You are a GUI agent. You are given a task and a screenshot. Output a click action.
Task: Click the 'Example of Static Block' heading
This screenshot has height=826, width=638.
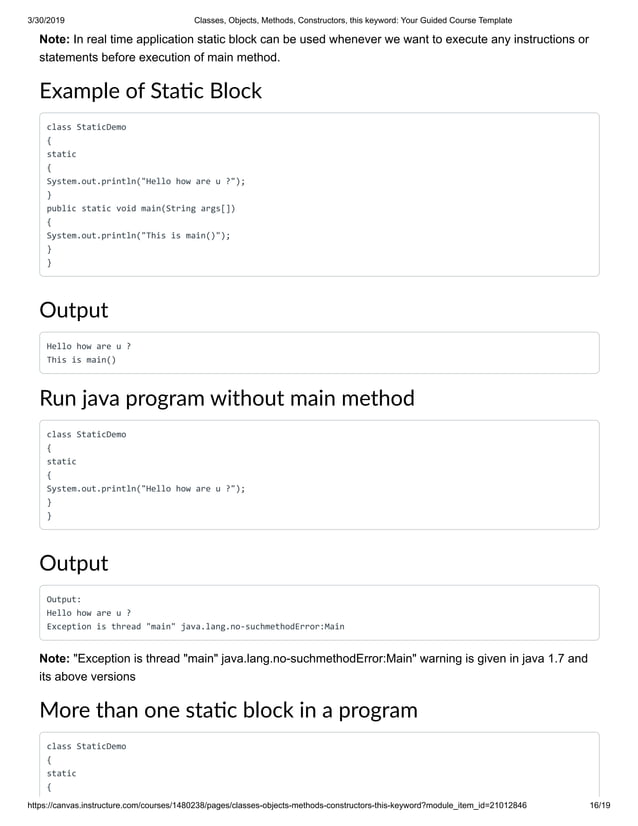pyautogui.click(x=150, y=91)
